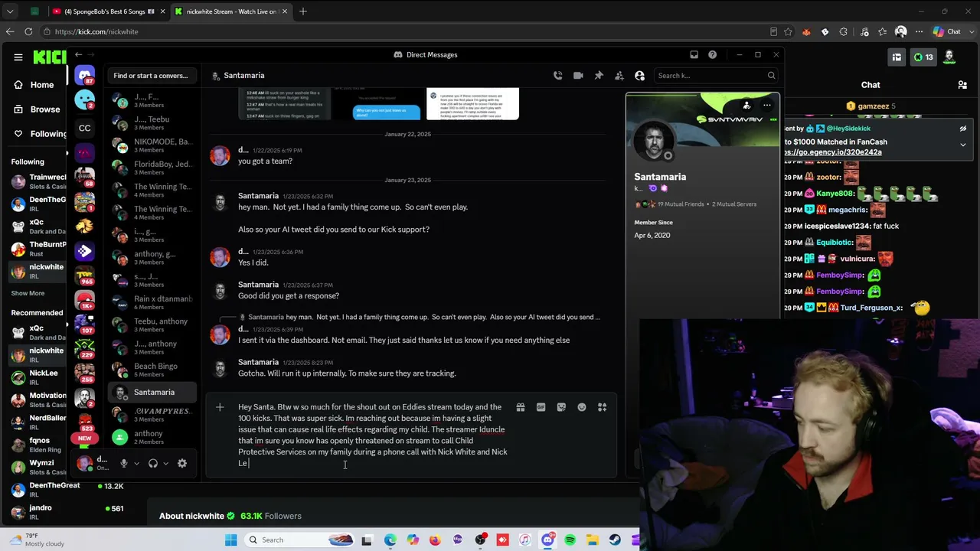Hide the user profile panel
This screenshot has height=551, width=980.
tap(640, 76)
